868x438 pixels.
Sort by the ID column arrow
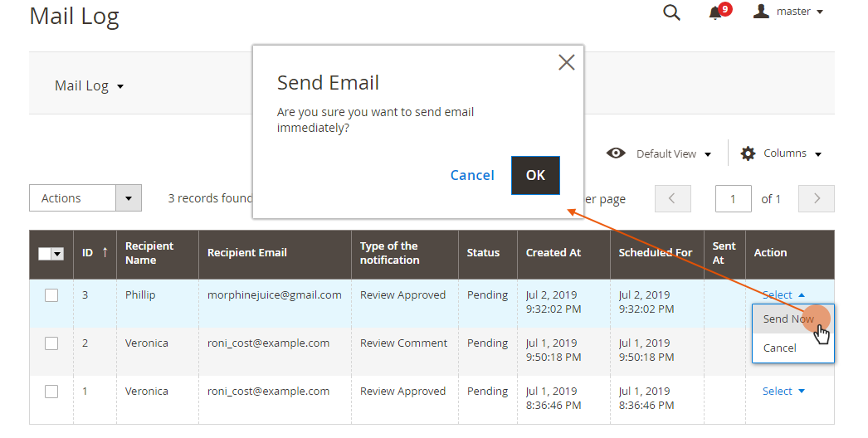coord(105,252)
